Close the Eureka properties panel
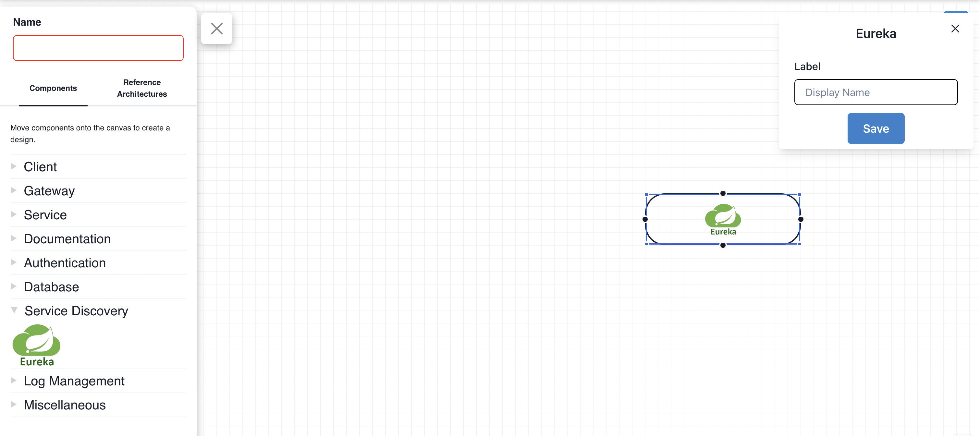 [955, 28]
